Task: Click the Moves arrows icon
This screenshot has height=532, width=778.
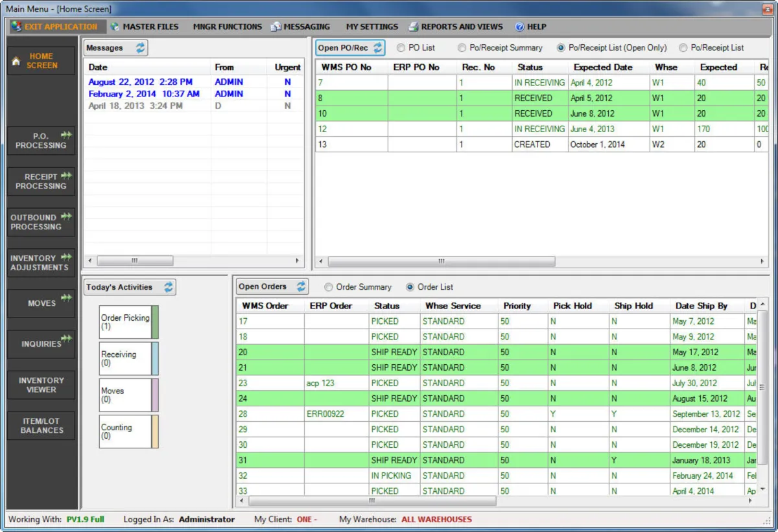Action: point(66,297)
